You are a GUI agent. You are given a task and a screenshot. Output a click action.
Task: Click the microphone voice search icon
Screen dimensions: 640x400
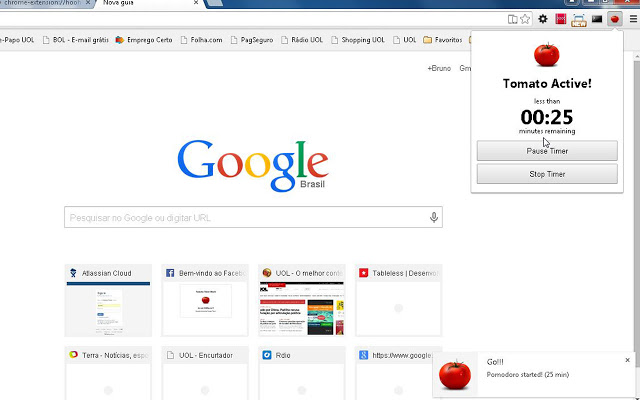point(434,217)
